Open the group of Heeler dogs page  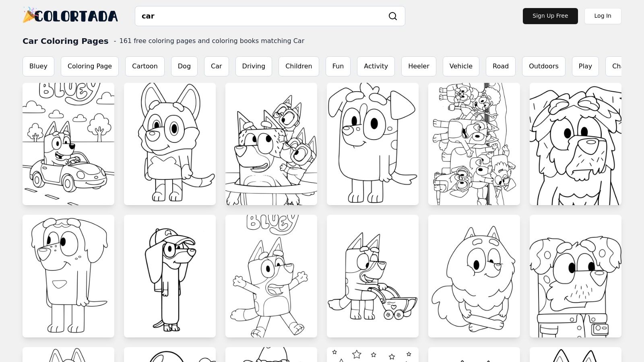[x=474, y=144]
